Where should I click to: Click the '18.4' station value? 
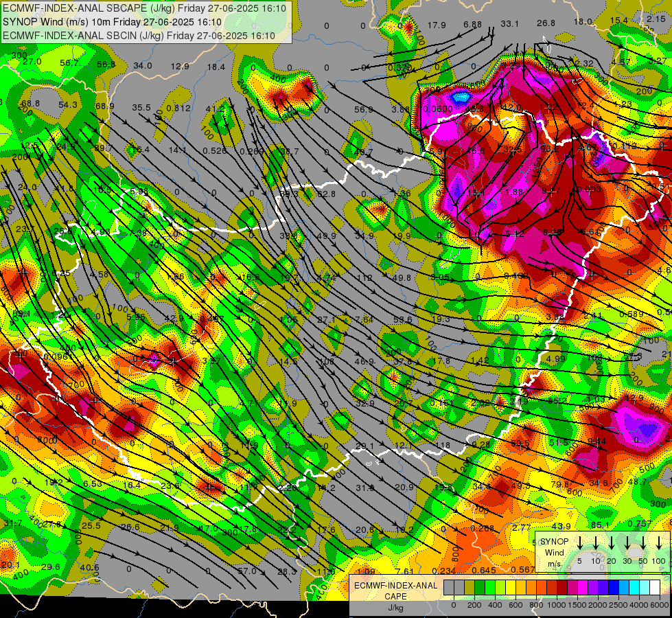point(216,67)
